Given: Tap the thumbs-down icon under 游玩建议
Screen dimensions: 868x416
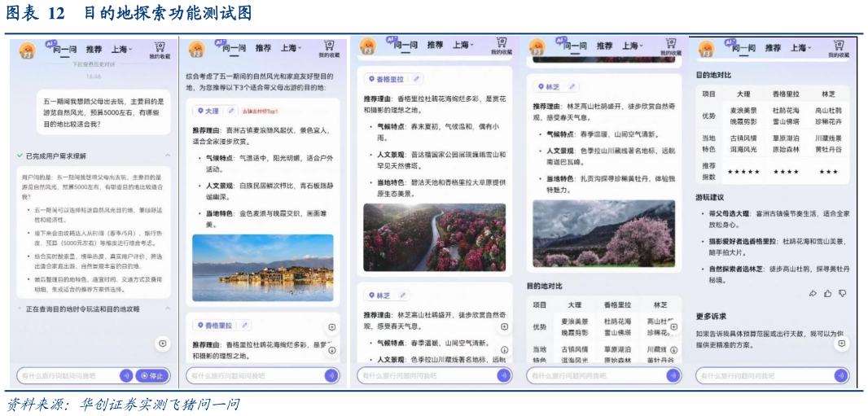Looking at the screenshot, I should (x=843, y=293).
